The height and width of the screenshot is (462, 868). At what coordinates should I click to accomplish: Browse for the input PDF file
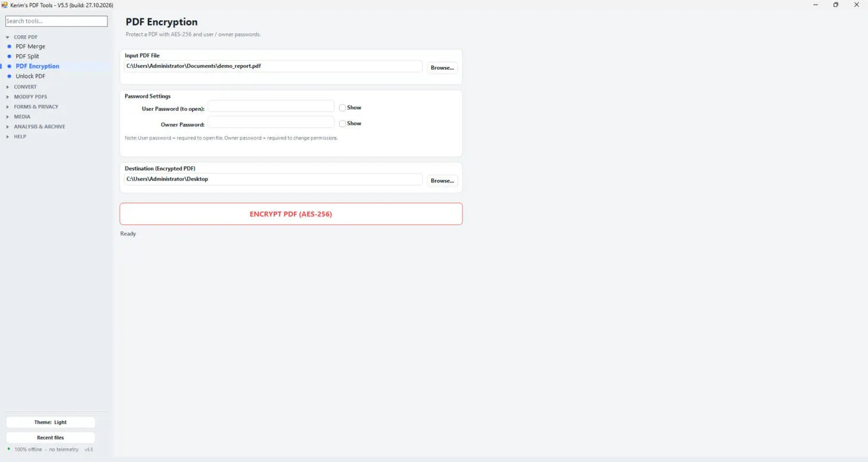point(442,67)
